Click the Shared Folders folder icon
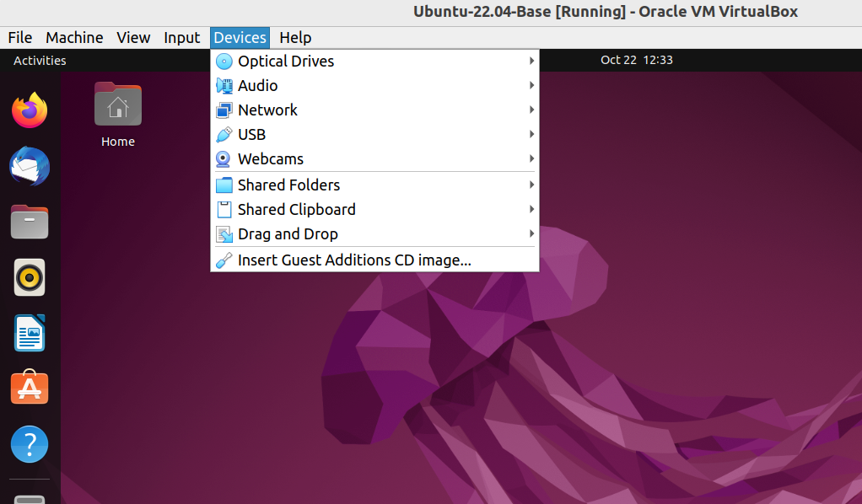 224,185
